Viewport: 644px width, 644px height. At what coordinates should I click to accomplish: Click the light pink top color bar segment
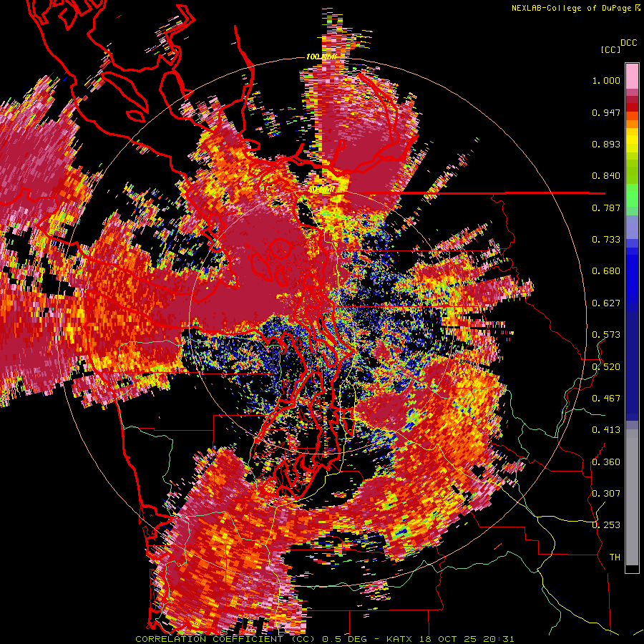pos(632,77)
